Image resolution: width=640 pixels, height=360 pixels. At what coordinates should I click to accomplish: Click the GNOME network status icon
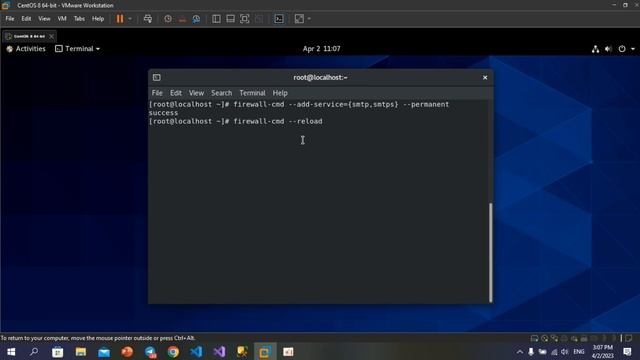pyautogui.click(x=596, y=49)
